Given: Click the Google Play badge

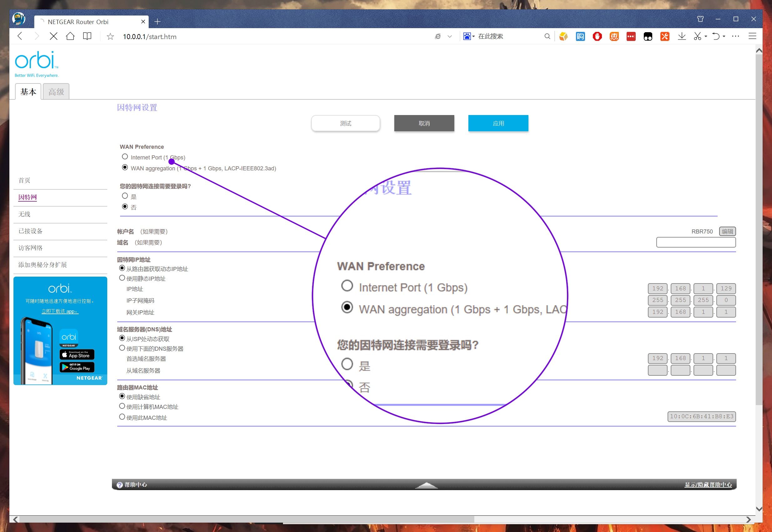Looking at the screenshot, I should click(77, 367).
